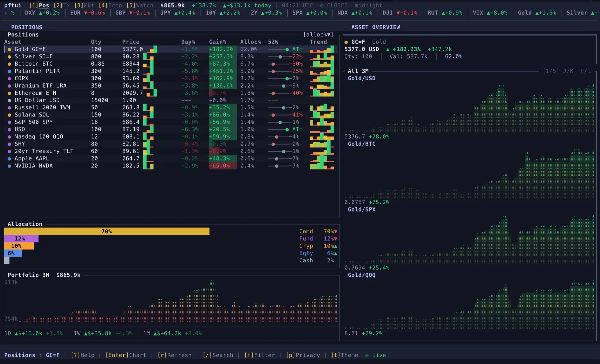This screenshot has height=364, width=600.
Task: Click the USO dot icon
Action: [9, 130]
